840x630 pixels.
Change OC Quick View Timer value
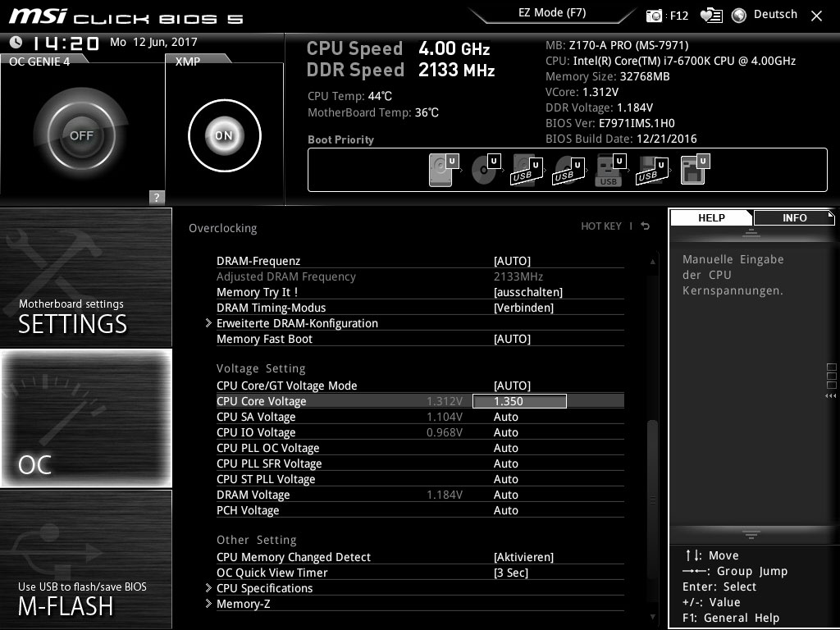coord(510,572)
